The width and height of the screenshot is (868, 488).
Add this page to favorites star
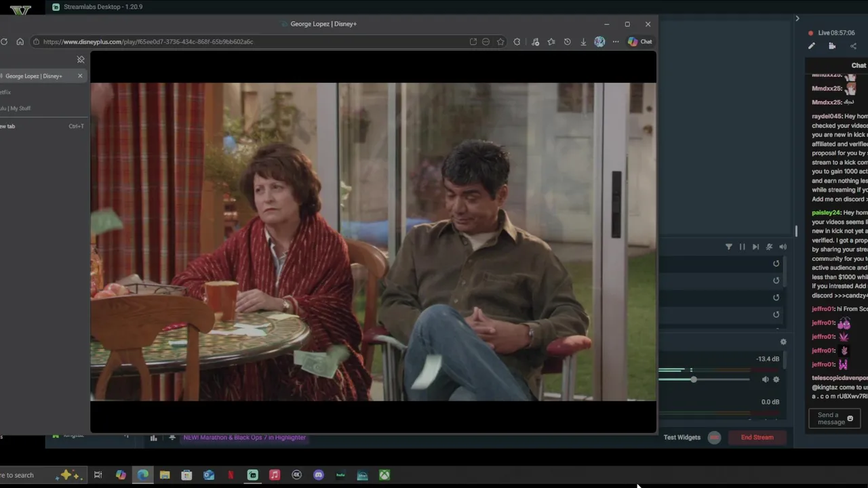pyautogui.click(x=500, y=41)
